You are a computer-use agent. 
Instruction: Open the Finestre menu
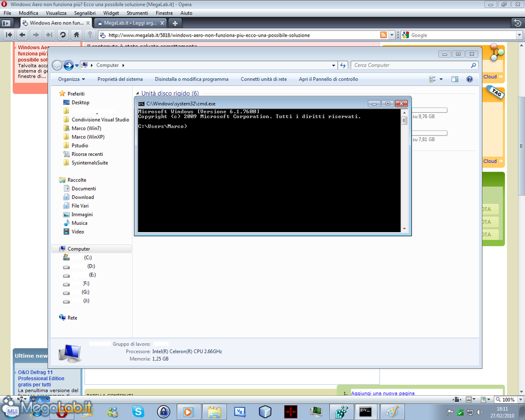(x=164, y=13)
